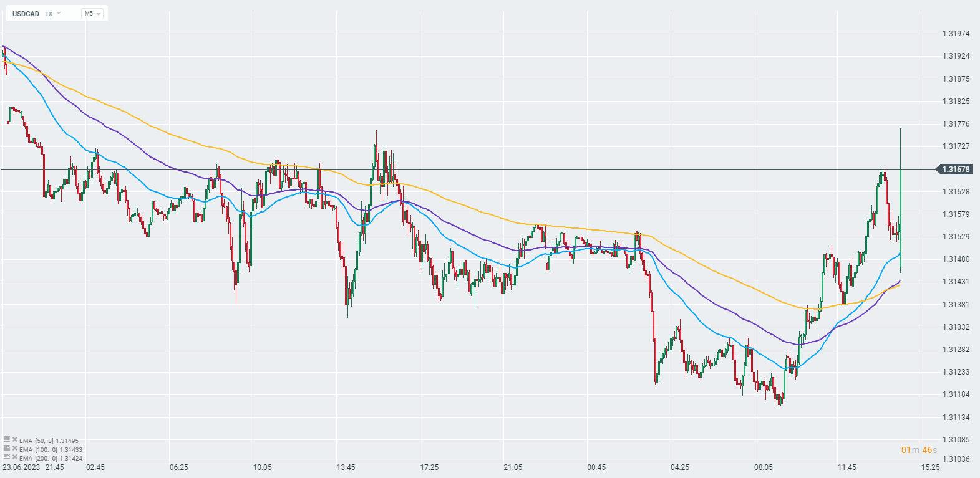The image size is (980, 478).
Task: Click the 1.31974 price axis label
Action: (x=956, y=34)
